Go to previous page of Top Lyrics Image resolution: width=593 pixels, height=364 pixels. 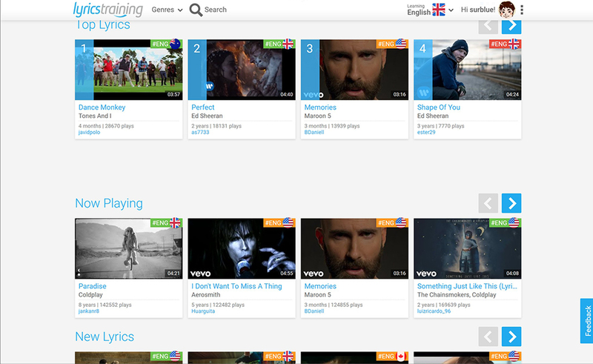tap(488, 26)
